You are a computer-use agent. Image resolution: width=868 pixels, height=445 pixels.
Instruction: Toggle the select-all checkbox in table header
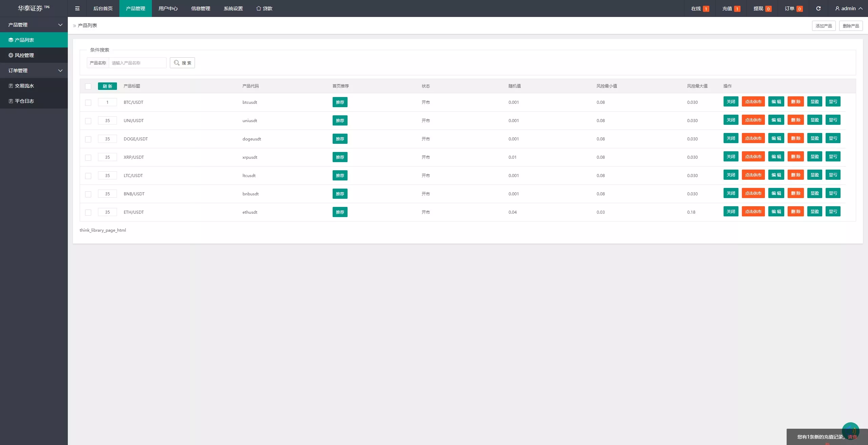(x=88, y=86)
